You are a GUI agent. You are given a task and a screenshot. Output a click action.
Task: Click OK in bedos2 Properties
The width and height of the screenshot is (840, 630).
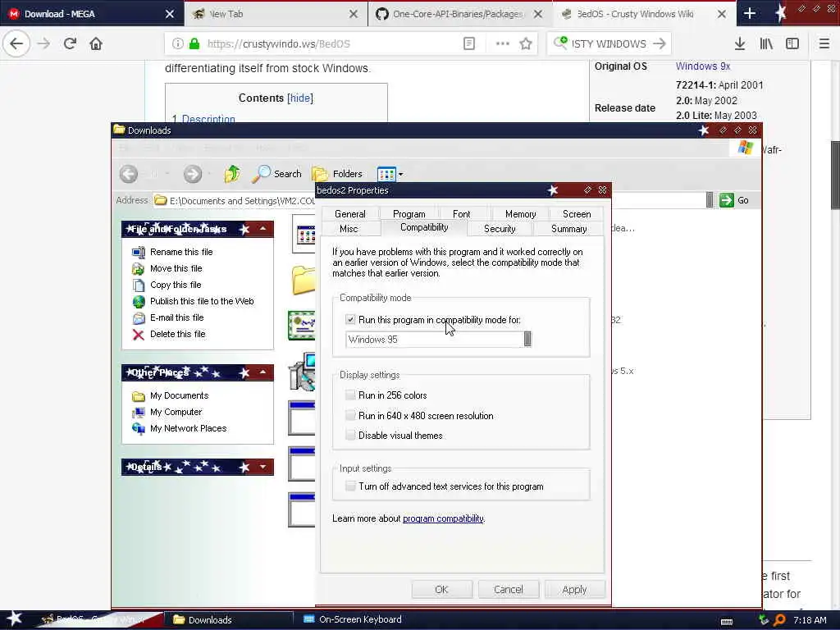point(441,589)
